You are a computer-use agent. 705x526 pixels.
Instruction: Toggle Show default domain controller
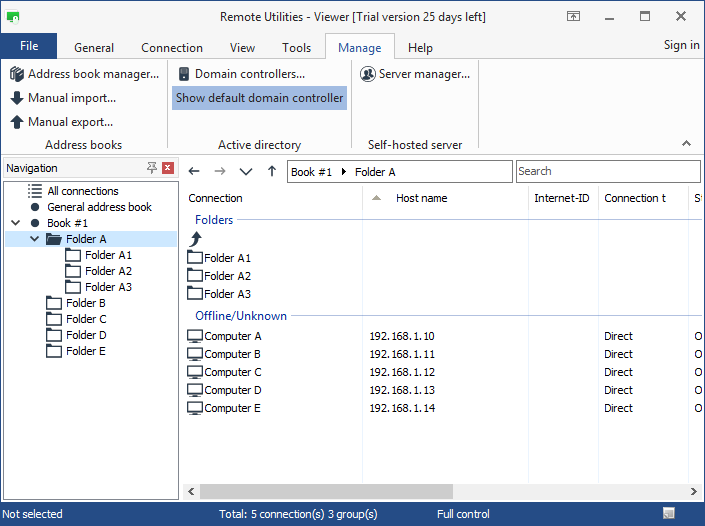[259, 98]
